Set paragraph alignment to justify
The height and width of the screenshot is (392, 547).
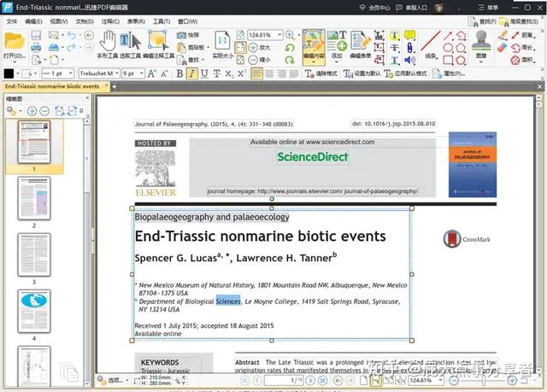click(294, 73)
